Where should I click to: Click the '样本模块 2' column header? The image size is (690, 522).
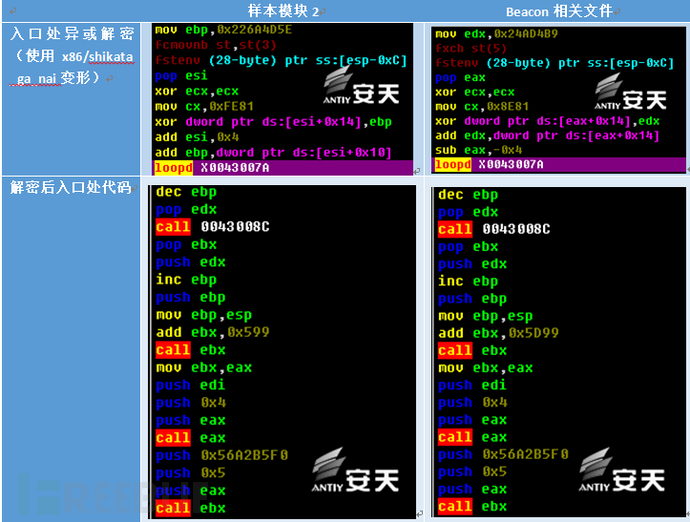point(284,11)
